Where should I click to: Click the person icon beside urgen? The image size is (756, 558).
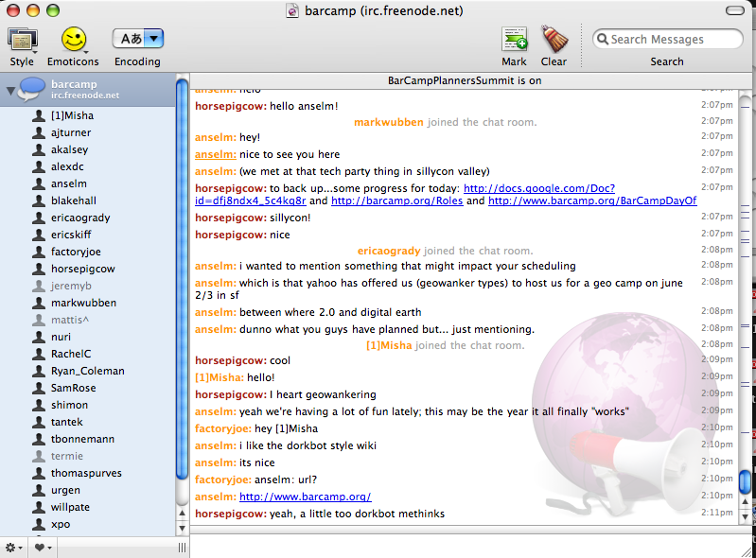pyautogui.click(x=39, y=490)
